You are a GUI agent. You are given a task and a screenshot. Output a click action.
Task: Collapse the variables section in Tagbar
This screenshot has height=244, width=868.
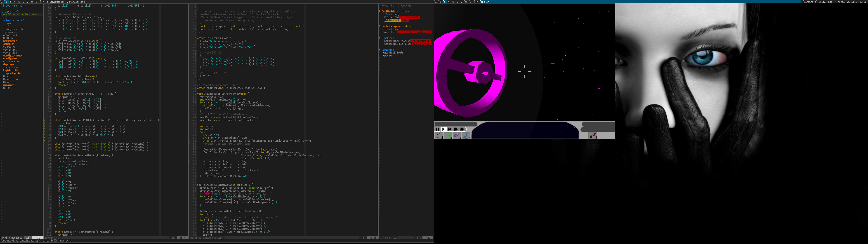(380, 50)
